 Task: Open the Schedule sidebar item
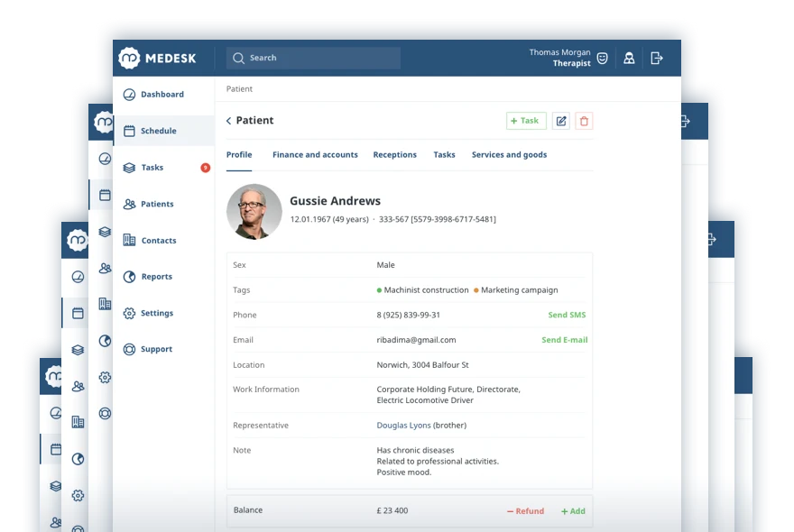pos(163,131)
